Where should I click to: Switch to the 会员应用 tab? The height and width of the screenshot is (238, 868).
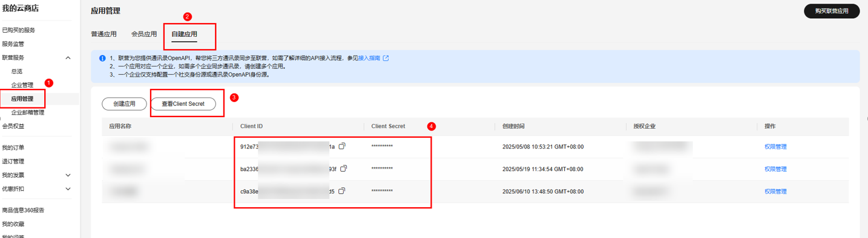click(144, 34)
